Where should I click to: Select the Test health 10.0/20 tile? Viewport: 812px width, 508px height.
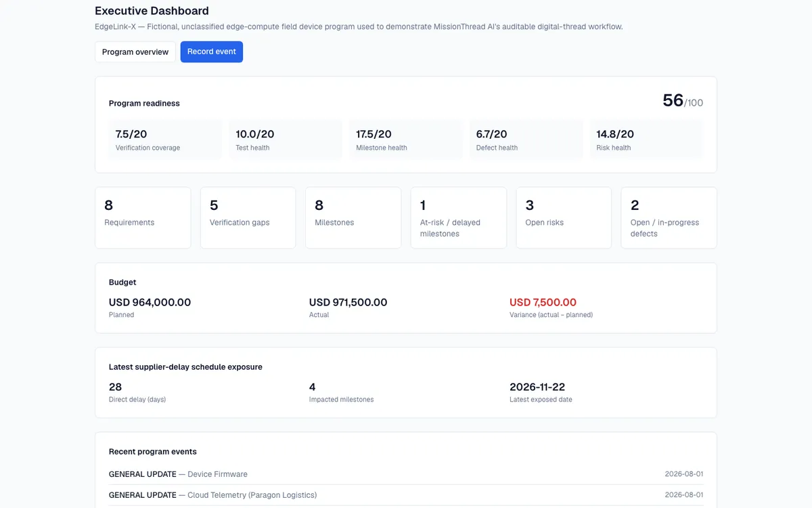286,140
